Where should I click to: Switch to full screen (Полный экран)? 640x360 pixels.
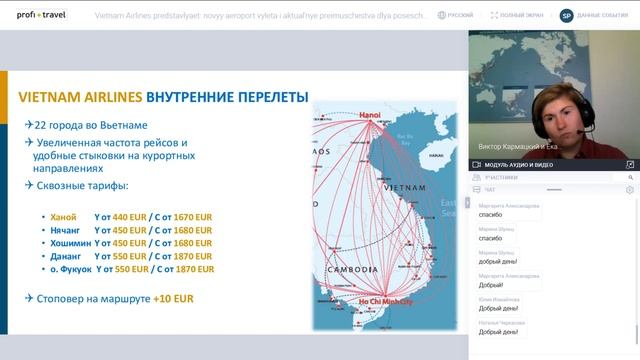[517, 15]
